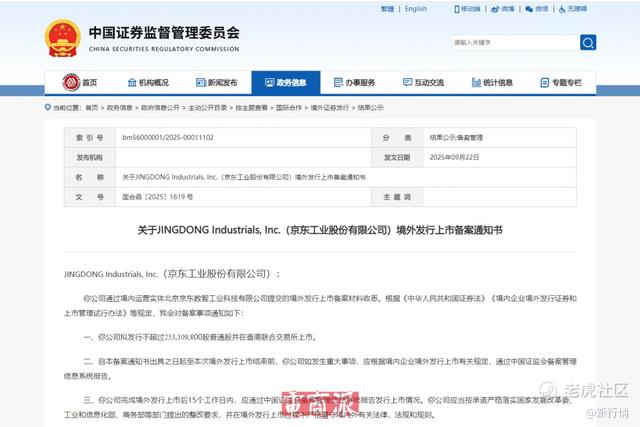This screenshot has height=427, width=640.
Task: Go to 主动公开目录 in the breadcrumb
Action: click(207, 108)
